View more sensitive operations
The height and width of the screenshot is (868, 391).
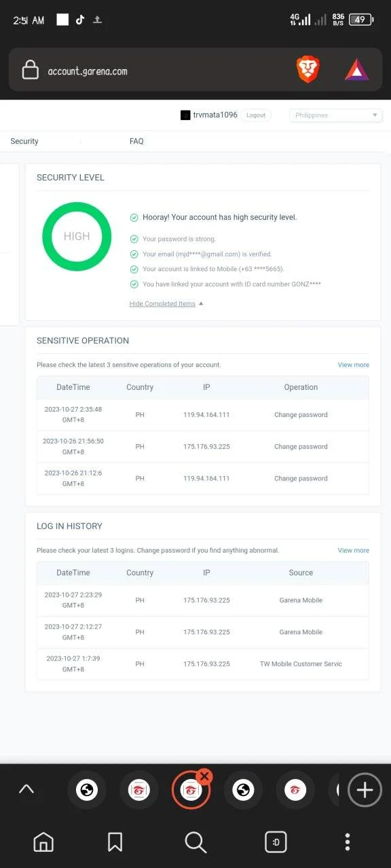point(354,365)
